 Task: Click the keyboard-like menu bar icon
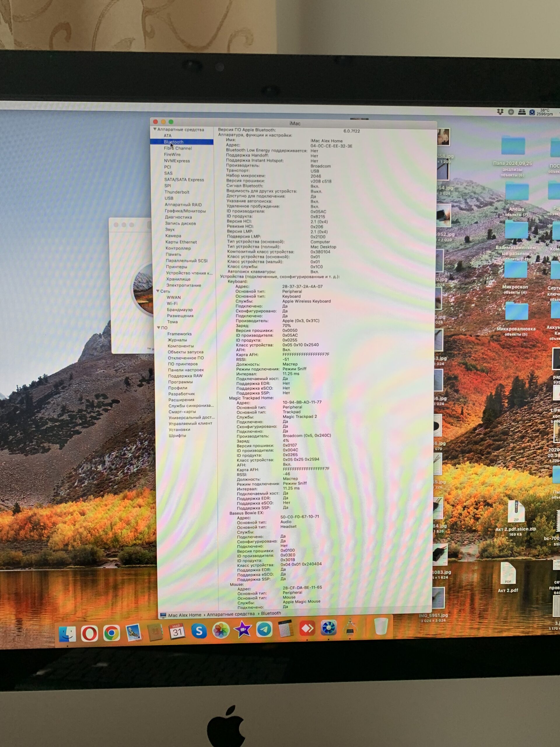click(x=521, y=112)
